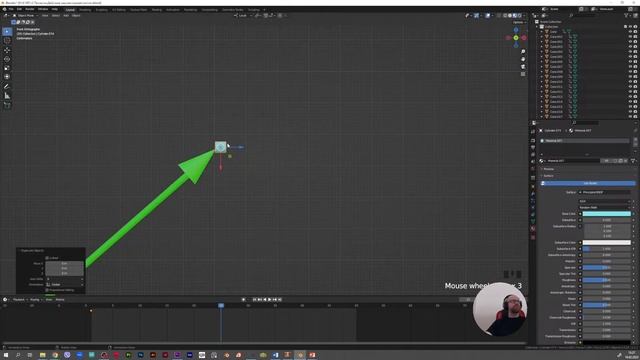
Task: Collapse the Surface panel in material properties
Action: [548, 176]
